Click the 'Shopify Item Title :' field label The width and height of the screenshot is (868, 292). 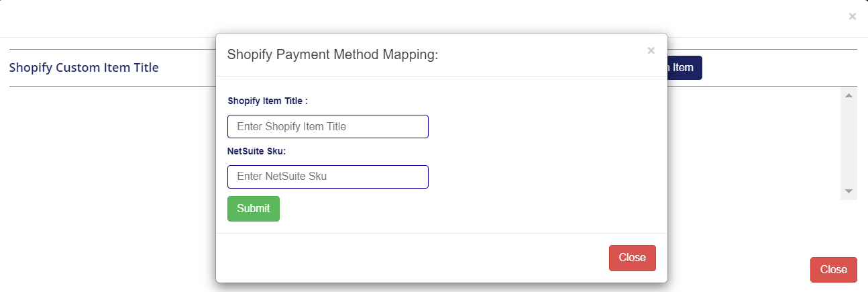tap(268, 101)
